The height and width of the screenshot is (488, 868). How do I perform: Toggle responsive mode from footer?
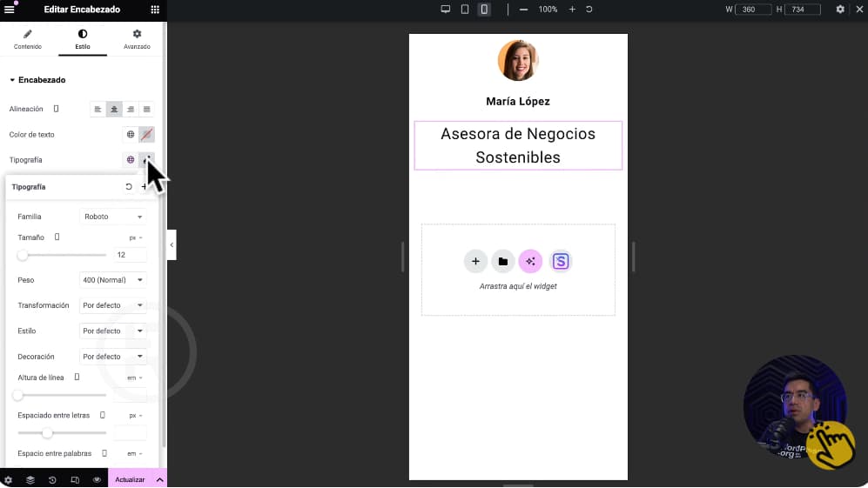75,479
